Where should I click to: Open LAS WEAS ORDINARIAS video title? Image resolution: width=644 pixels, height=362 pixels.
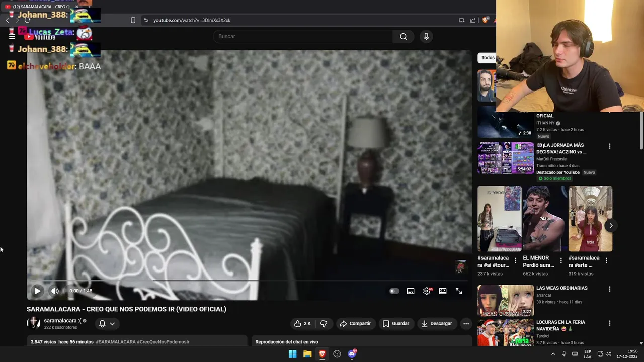point(561,288)
